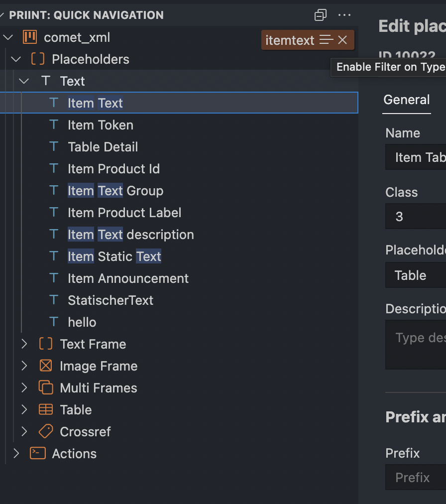The image size is (446, 504).
Task: Select the Item Token placeholder
Action: coord(179,125)
